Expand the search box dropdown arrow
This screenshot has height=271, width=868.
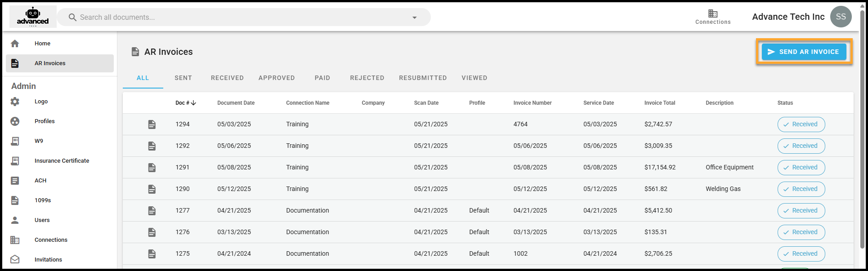414,18
